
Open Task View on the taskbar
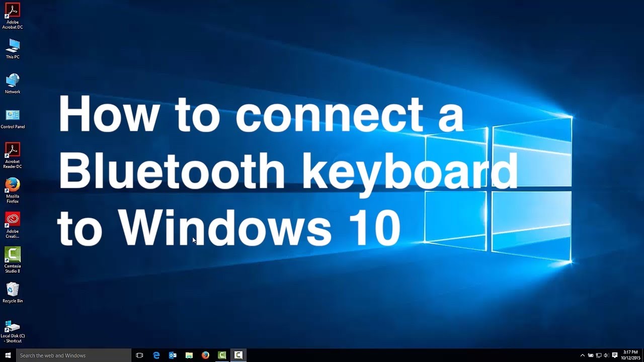click(140, 355)
